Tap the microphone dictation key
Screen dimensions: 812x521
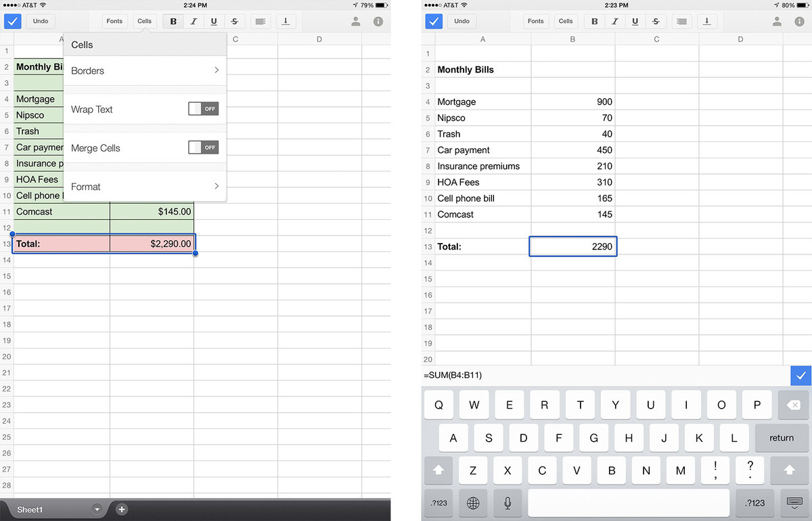click(507, 503)
